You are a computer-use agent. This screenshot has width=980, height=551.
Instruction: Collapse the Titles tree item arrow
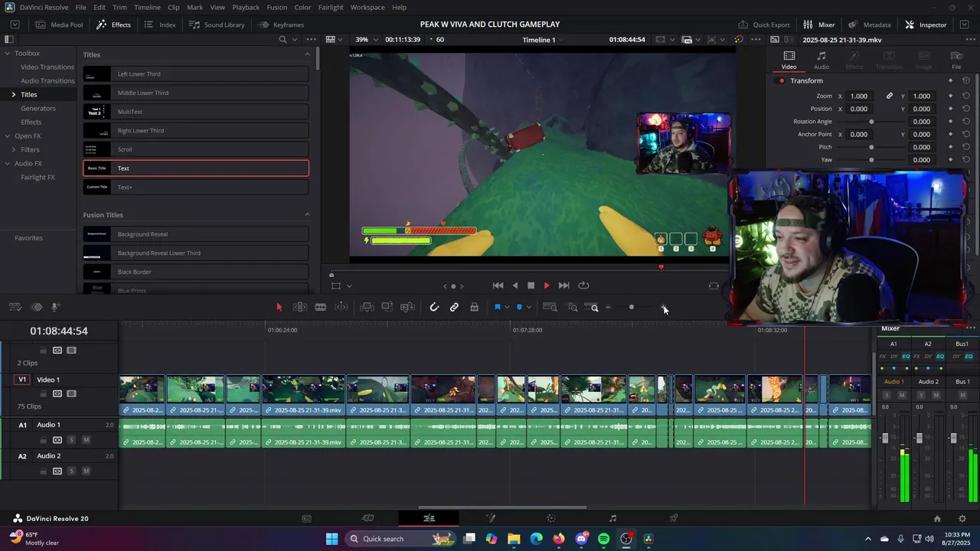point(13,95)
